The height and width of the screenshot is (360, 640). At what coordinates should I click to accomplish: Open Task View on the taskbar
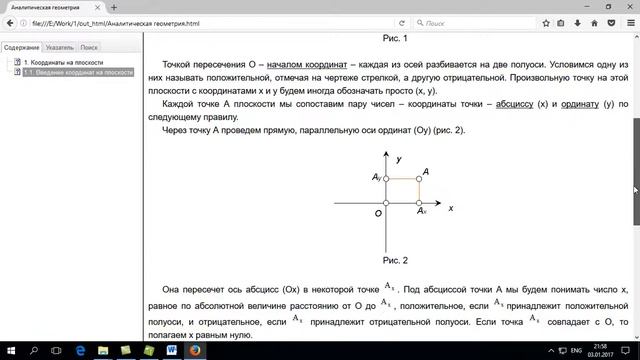(x=56, y=351)
